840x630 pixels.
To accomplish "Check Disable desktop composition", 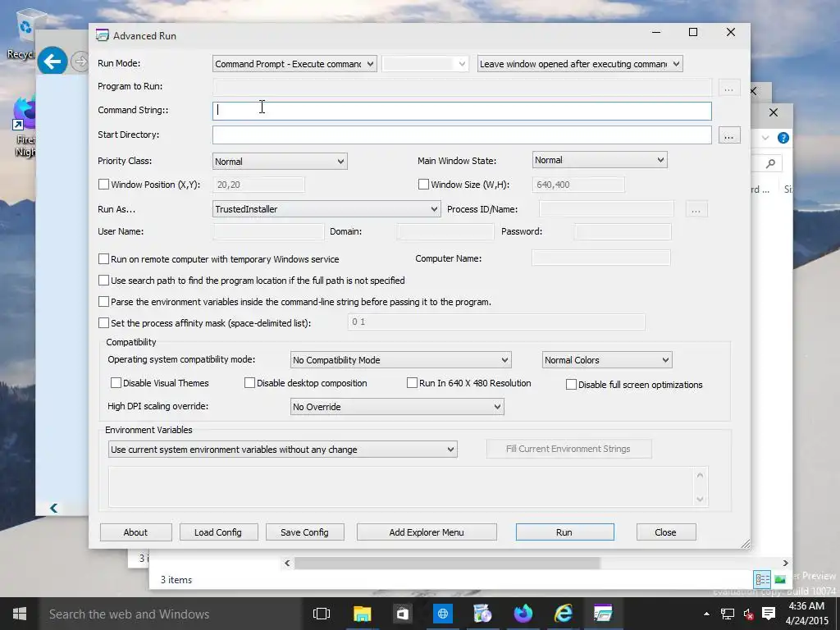I will click(249, 383).
